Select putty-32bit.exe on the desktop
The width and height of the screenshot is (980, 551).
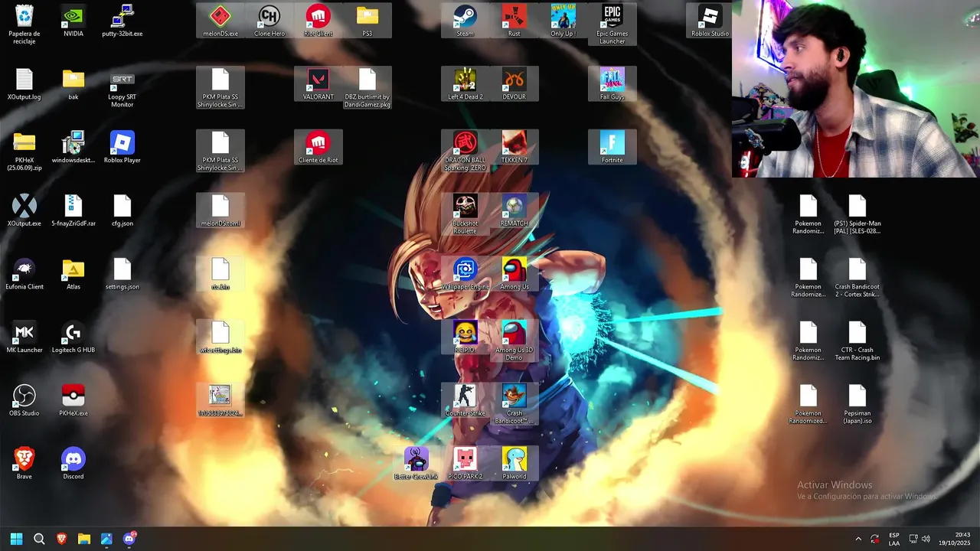point(122,21)
